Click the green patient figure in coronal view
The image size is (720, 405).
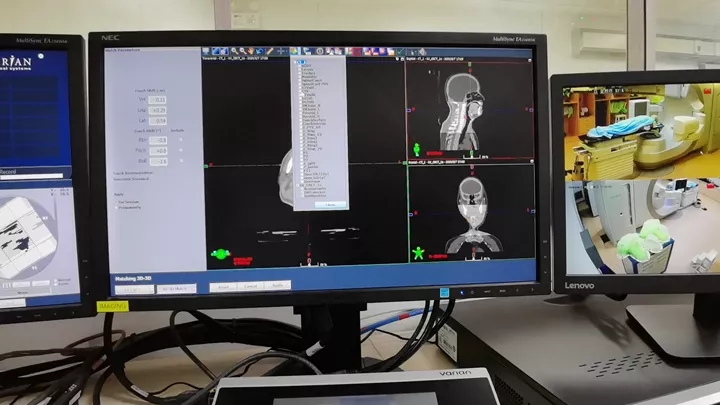(419, 253)
